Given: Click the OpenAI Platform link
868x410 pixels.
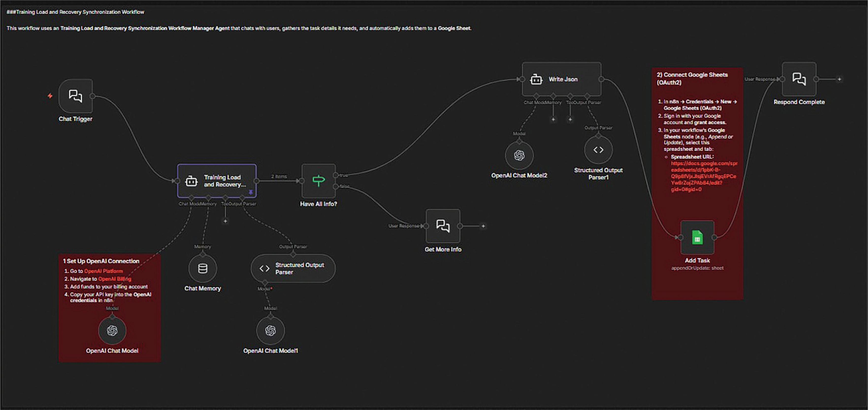Looking at the screenshot, I should 103,271.
